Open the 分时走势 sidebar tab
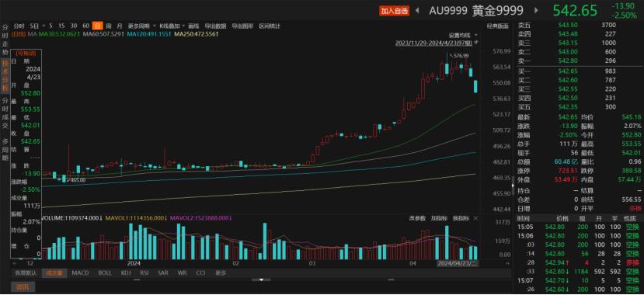The height and width of the screenshot is (295, 644). pyautogui.click(x=5, y=39)
